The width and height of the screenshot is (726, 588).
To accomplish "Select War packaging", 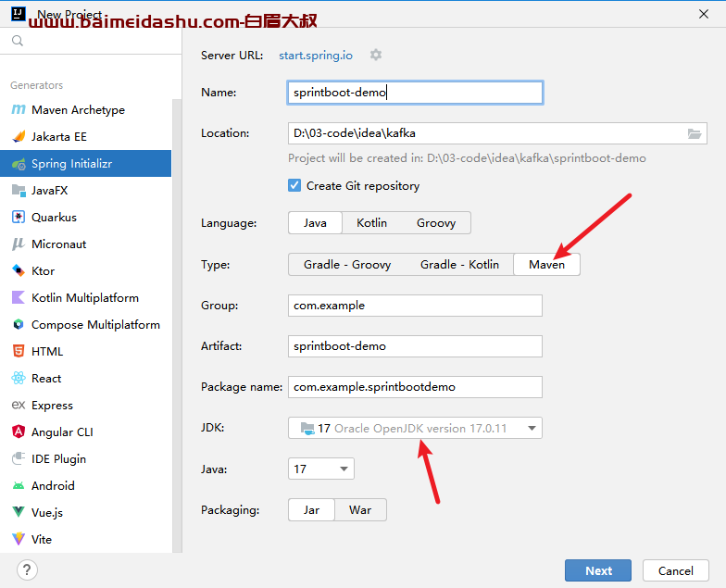I will coord(360,509).
